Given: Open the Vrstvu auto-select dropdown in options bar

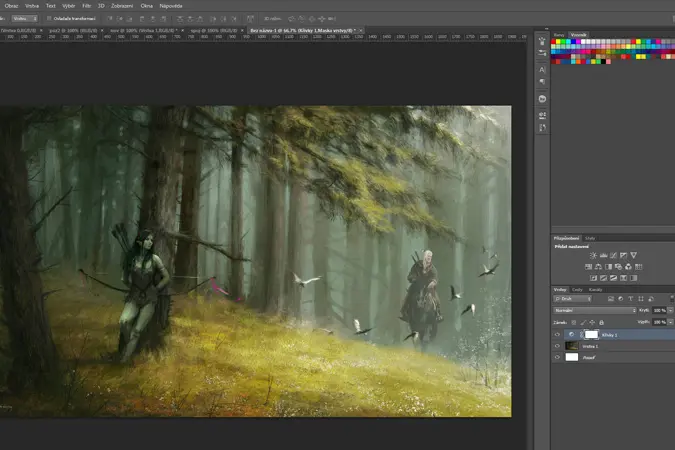Looking at the screenshot, I should click(25, 19).
